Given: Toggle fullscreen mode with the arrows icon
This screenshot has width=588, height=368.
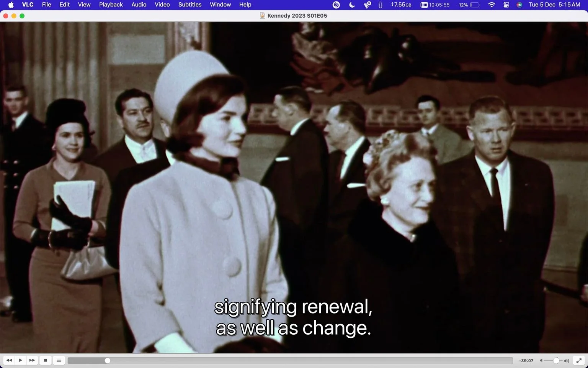Looking at the screenshot, I should (579, 360).
